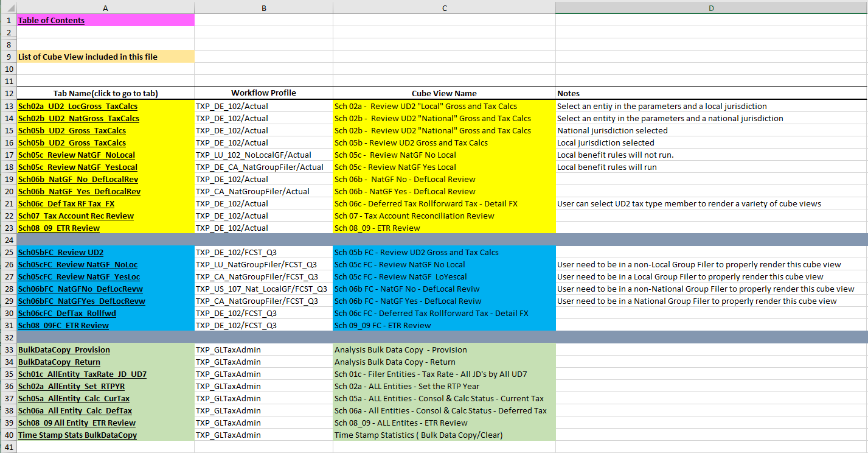Select the row 12 header
This screenshot has width=868, height=453.
click(8, 93)
